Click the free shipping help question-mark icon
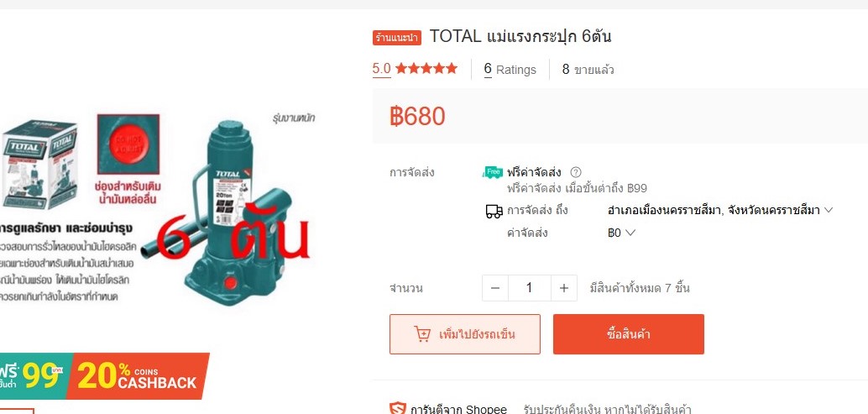The image size is (868, 414). [576, 172]
